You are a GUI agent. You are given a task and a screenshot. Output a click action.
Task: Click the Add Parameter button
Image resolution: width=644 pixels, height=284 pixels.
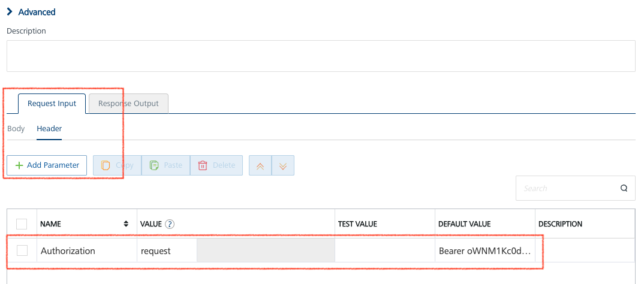47,165
